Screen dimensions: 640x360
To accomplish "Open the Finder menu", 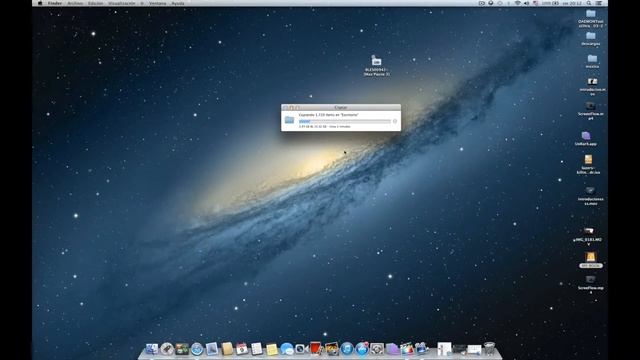I will (55, 3).
